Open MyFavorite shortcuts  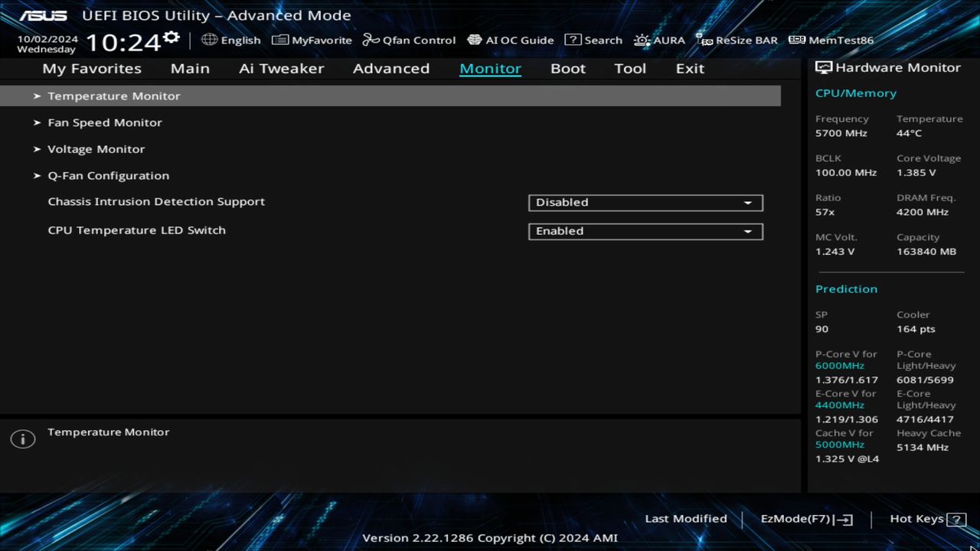(x=312, y=40)
